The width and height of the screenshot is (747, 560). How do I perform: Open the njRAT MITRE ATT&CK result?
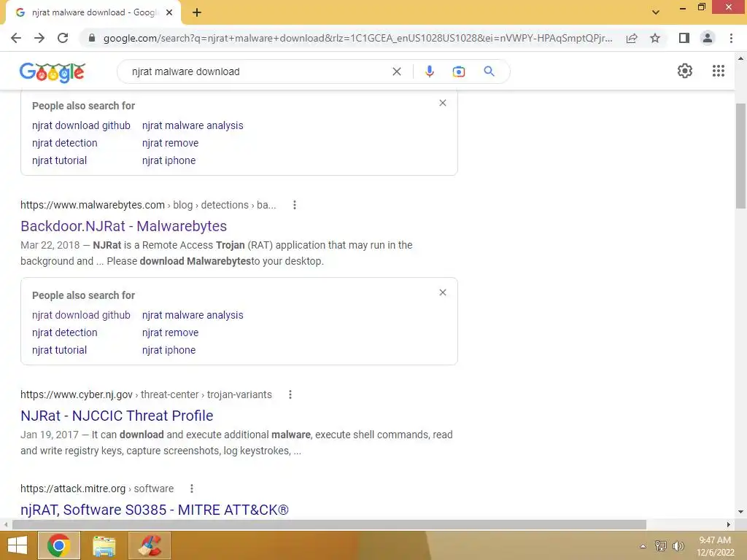155,510
